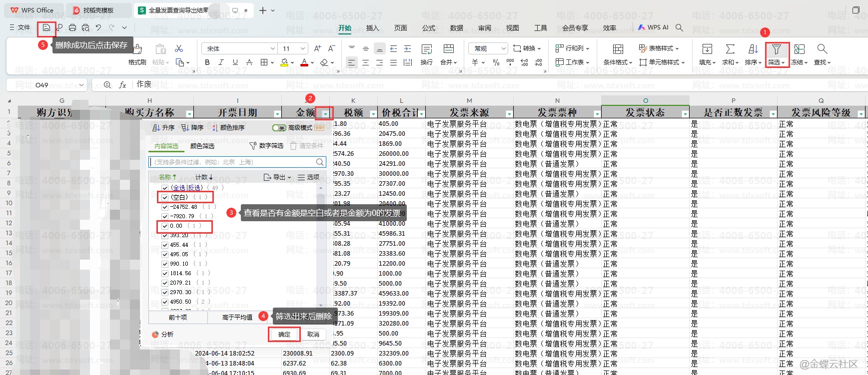
Task: Switch to the Insert (插入) ribbon tab
Action: pos(372,28)
